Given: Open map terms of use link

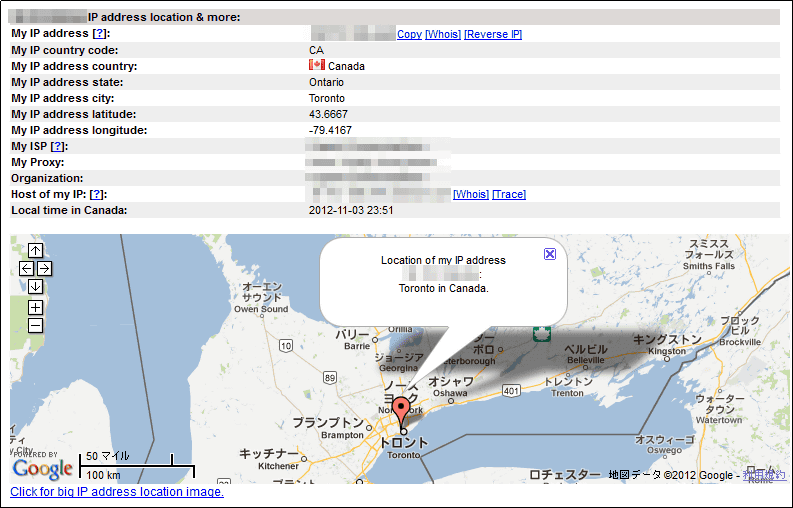Looking at the screenshot, I should click(764, 475).
